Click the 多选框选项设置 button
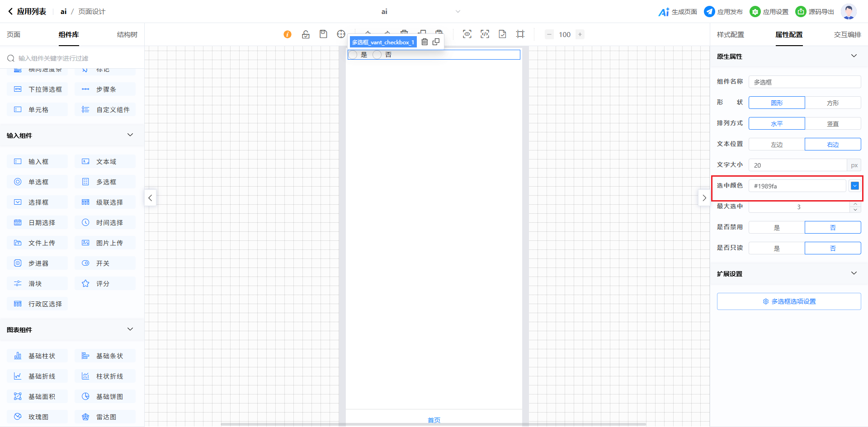The width and height of the screenshot is (868, 427). click(x=788, y=301)
